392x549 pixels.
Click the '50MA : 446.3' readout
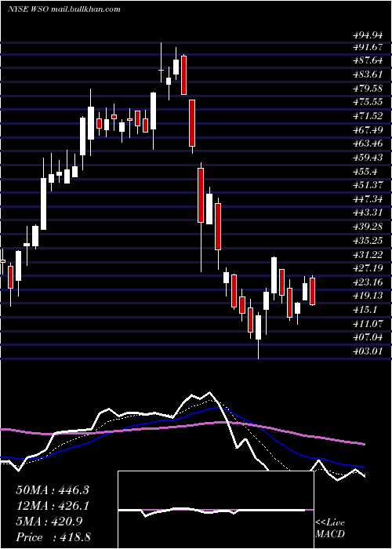tap(53, 490)
